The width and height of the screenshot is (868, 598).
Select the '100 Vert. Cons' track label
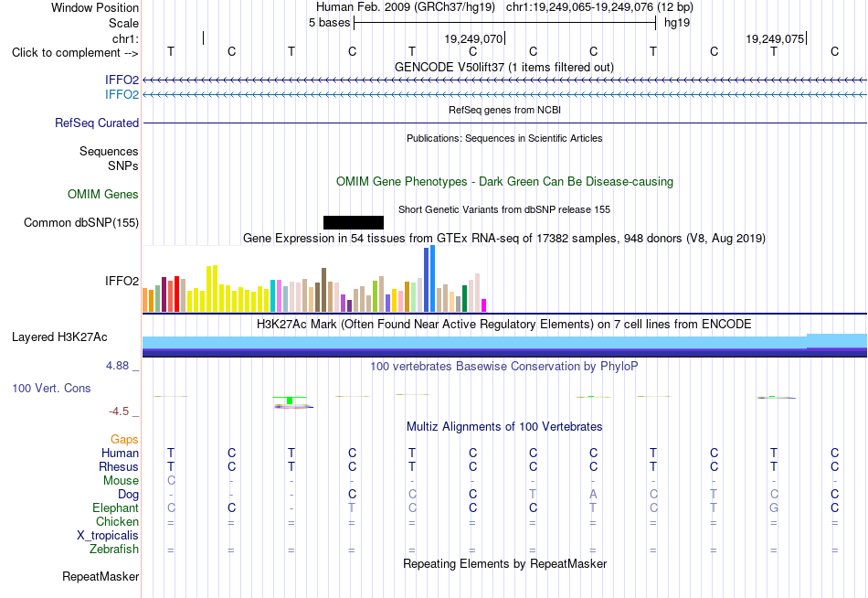51,388
